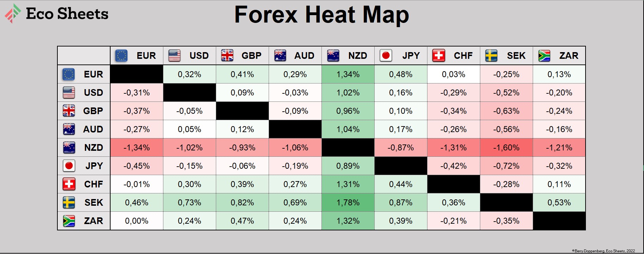Click the Forex Heat Map title
The width and height of the screenshot is (644, 254).
pyautogui.click(x=321, y=15)
